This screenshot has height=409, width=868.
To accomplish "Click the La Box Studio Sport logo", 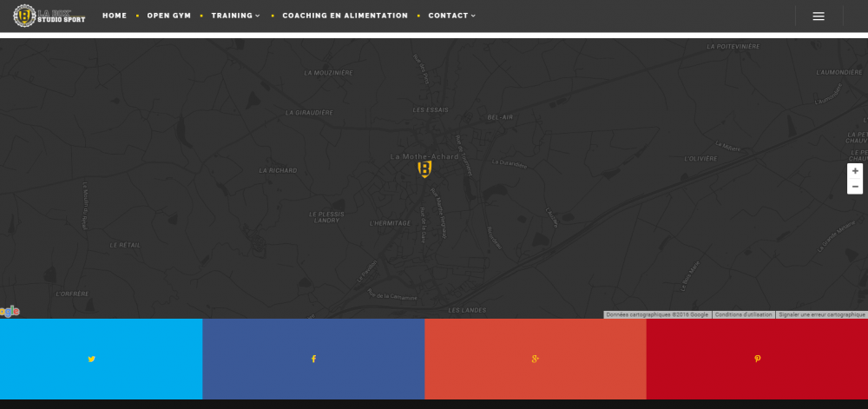I will (49, 16).
